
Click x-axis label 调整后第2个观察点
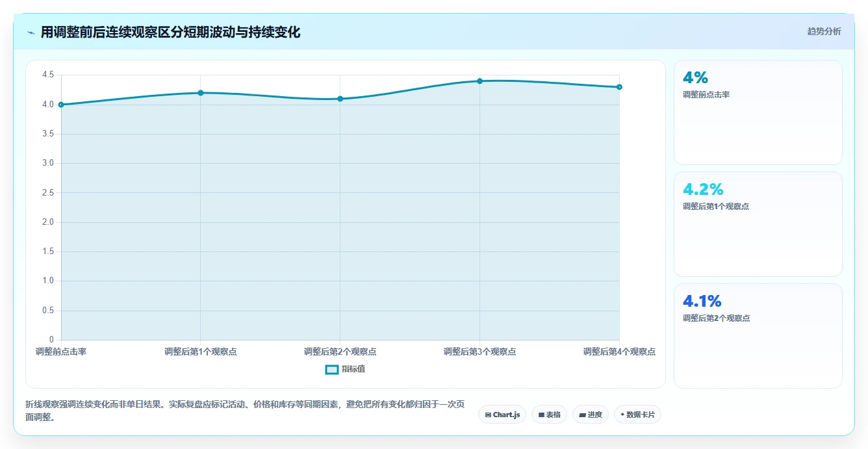click(340, 352)
